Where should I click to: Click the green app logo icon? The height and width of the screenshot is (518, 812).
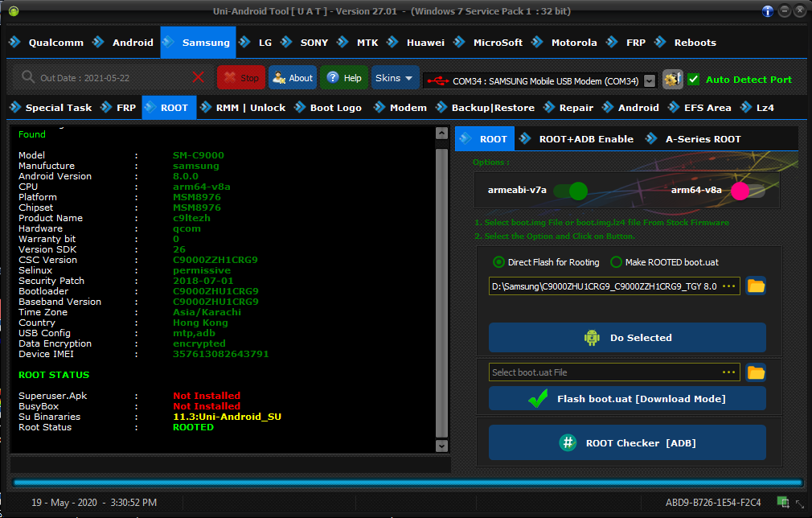pyautogui.click(x=14, y=11)
